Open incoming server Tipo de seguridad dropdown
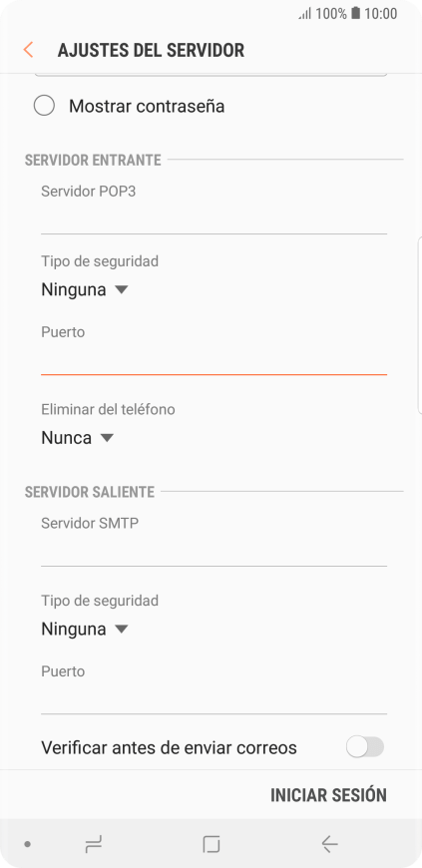The height and width of the screenshot is (868, 422). (x=85, y=289)
